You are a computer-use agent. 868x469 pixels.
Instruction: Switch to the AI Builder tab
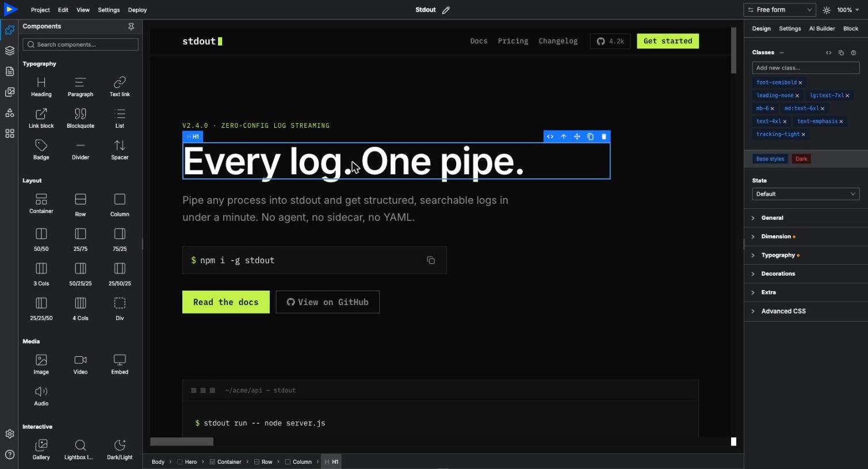[x=822, y=29]
